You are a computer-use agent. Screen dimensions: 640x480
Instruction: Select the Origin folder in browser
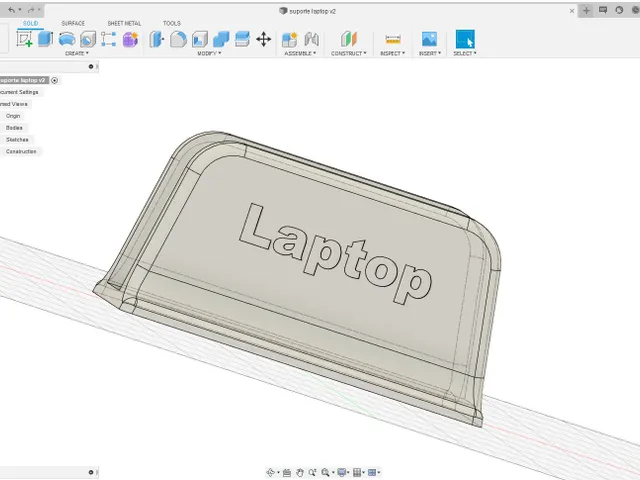(x=13, y=116)
